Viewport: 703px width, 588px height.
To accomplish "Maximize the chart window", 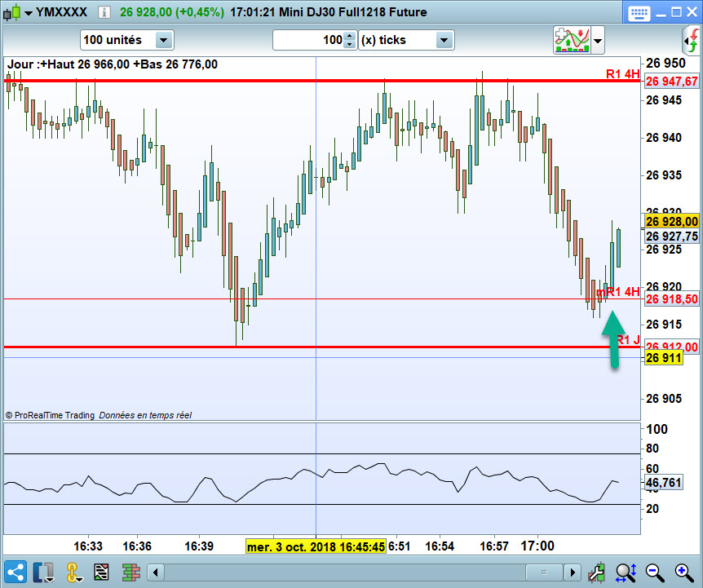I will tap(676, 12).
